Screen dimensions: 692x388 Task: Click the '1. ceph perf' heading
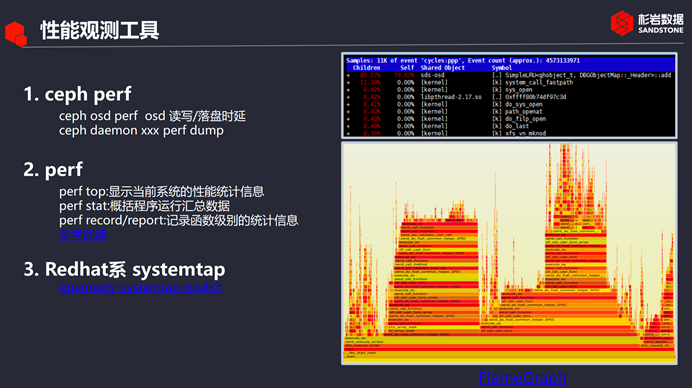[77, 94]
